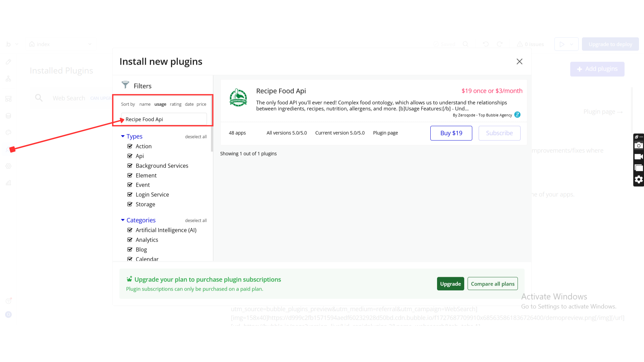Open the screen capture tool's gear settings
The width and height of the screenshot is (644, 362).
[639, 180]
